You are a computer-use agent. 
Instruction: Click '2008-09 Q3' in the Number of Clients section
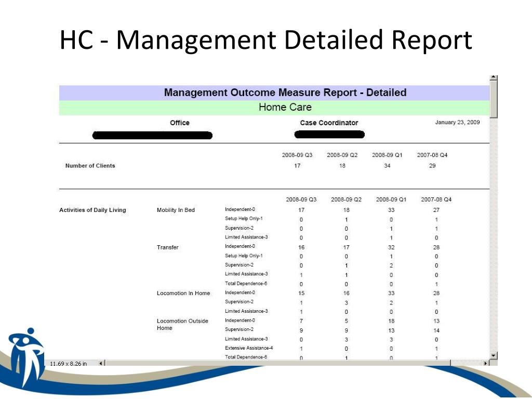pos(297,155)
